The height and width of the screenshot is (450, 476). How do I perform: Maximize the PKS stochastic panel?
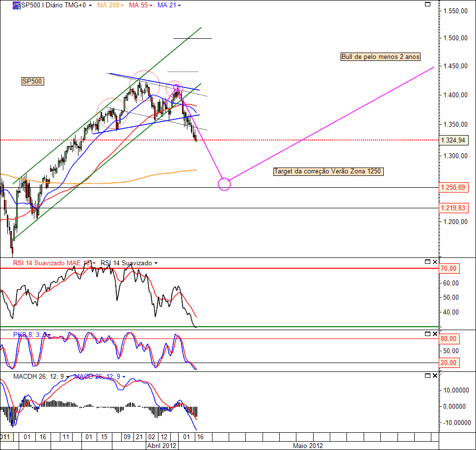[427, 334]
